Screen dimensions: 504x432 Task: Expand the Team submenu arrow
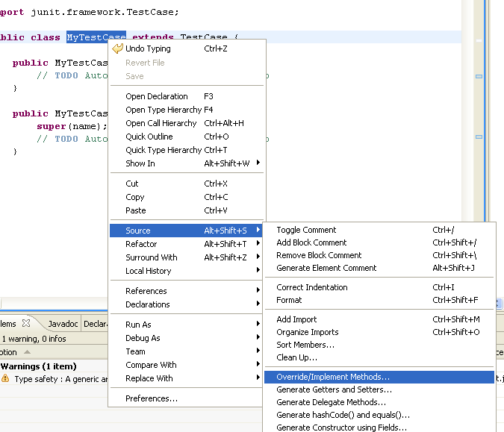[x=258, y=351]
